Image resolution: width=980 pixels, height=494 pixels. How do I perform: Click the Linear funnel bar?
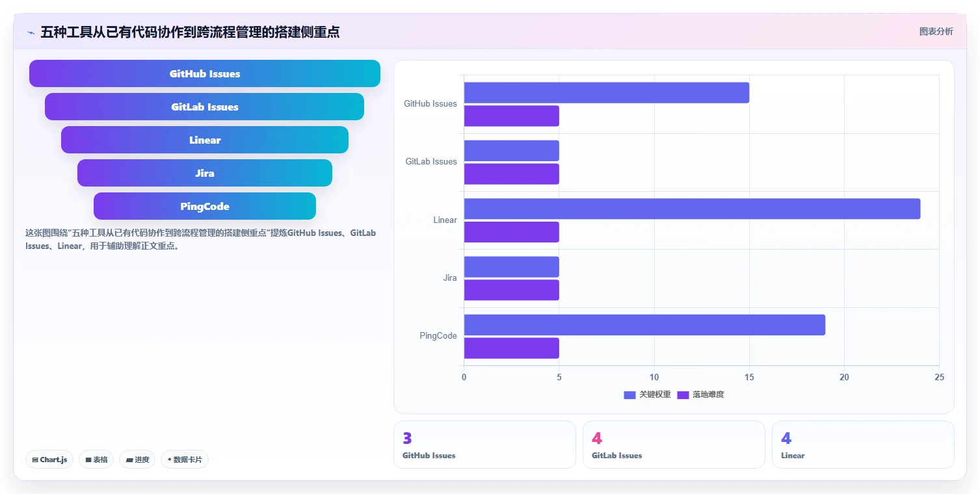tap(205, 140)
